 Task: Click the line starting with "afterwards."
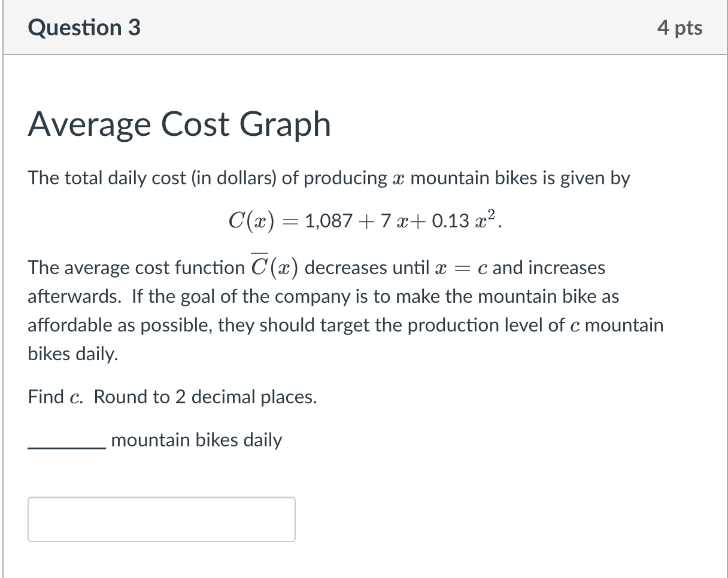[x=323, y=296]
